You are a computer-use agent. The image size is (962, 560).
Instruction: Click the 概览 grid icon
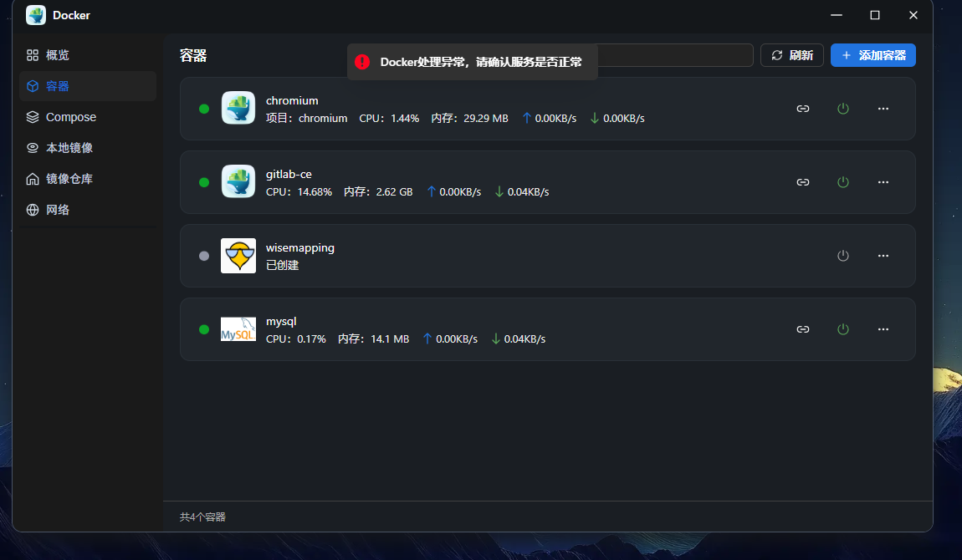coord(33,55)
